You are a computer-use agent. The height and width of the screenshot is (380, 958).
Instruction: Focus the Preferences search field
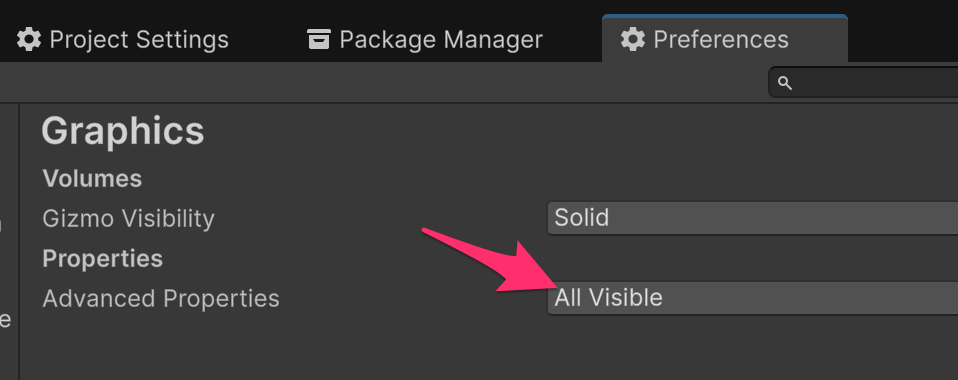coord(863,82)
